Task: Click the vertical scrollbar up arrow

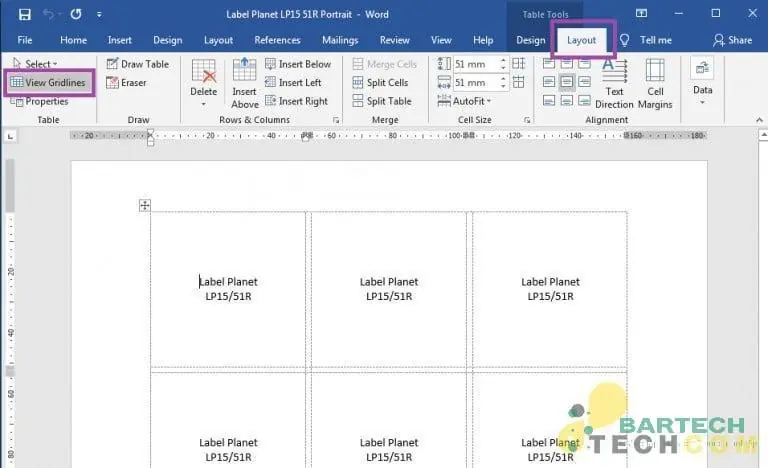Action: 763,135
